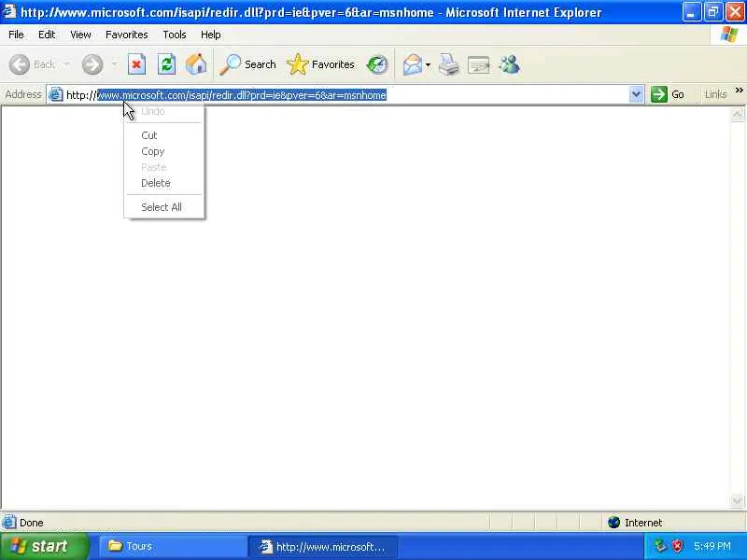
Task: Click the Back navigation button
Action: (33, 64)
